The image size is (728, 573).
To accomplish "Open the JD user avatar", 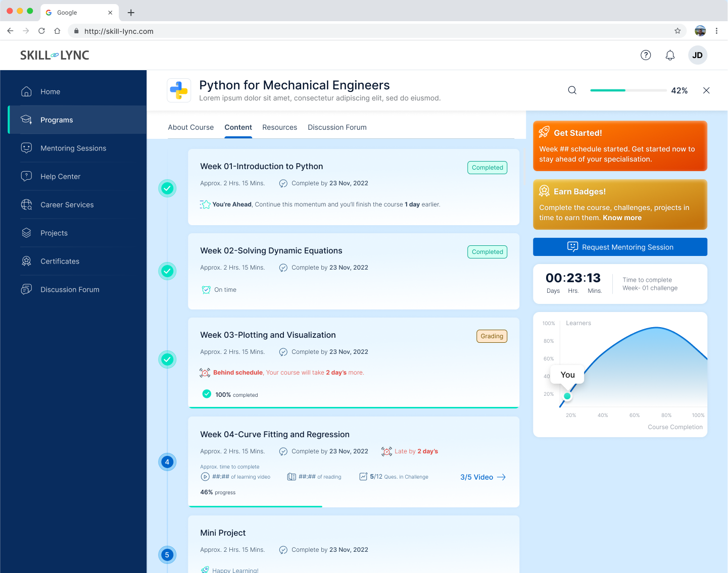I will point(697,55).
